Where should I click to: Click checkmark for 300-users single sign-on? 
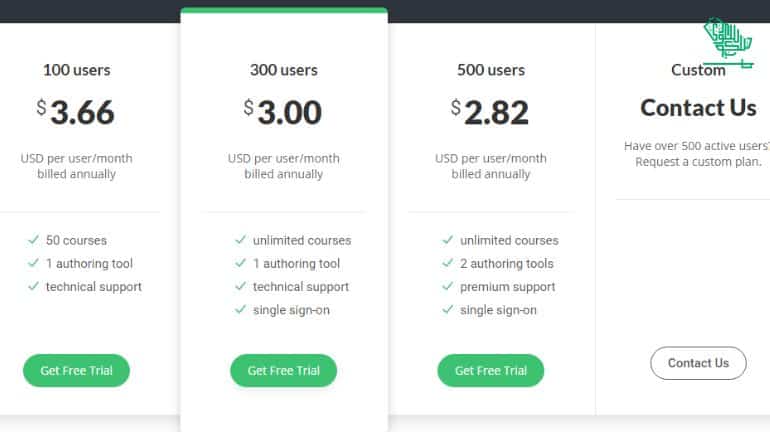[x=240, y=309]
